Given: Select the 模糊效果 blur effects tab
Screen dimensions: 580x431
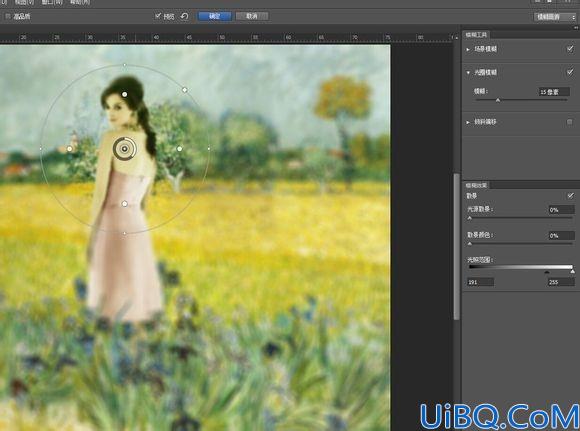Looking at the screenshot, I should (x=476, y=185).
